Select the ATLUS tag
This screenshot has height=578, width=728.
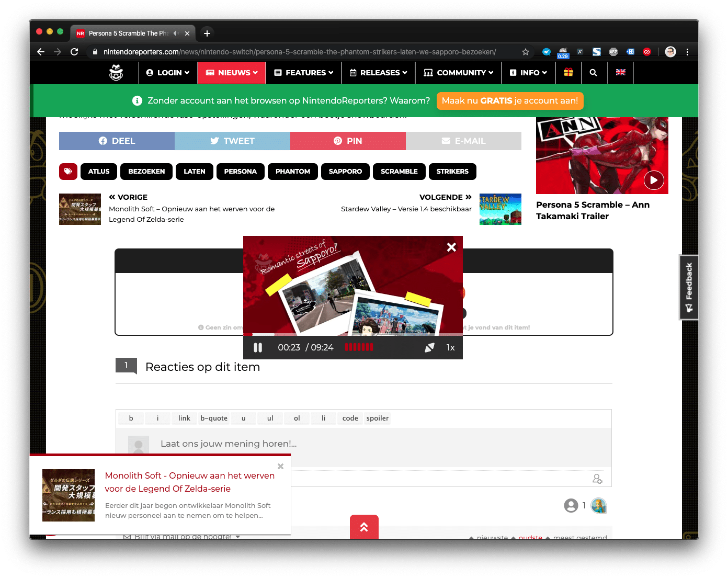tap(99, 171)
